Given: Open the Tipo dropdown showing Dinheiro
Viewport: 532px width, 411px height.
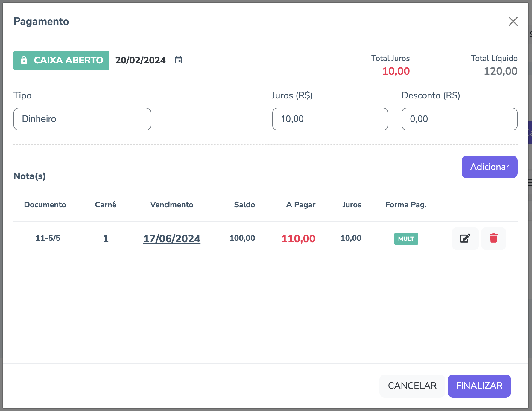Looking at the screenshot, I should [82, 119].
